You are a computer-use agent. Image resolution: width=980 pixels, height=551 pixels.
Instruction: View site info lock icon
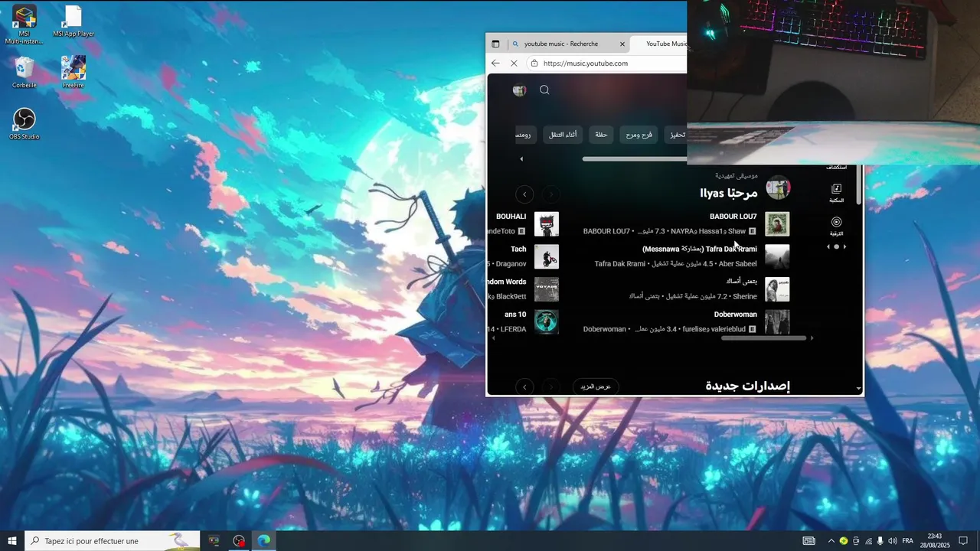click(534, 64)
